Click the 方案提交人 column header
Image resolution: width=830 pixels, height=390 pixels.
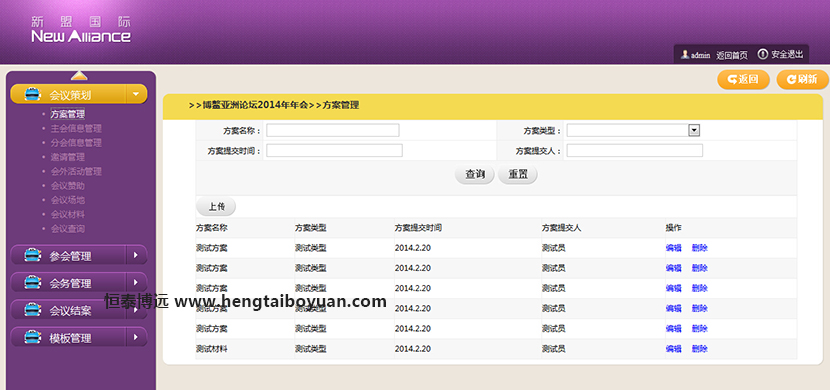(562, 228)
